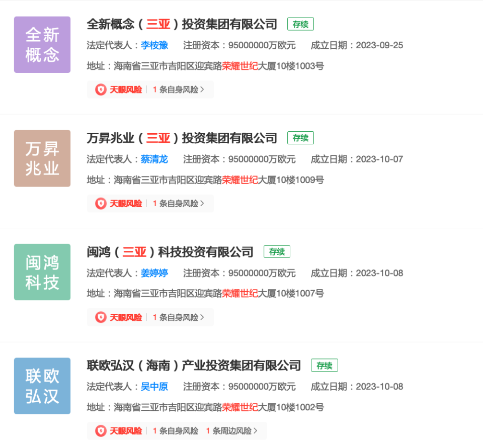Click 存续 status tag of 全新概念
This screenshot has width=483, height=448.
pyautogui.click(x=301, y=24)
